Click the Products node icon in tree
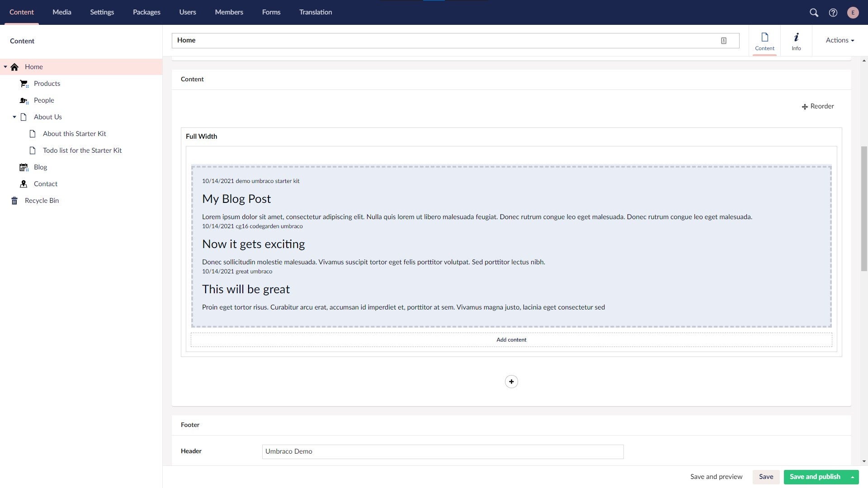 point(24,84)
